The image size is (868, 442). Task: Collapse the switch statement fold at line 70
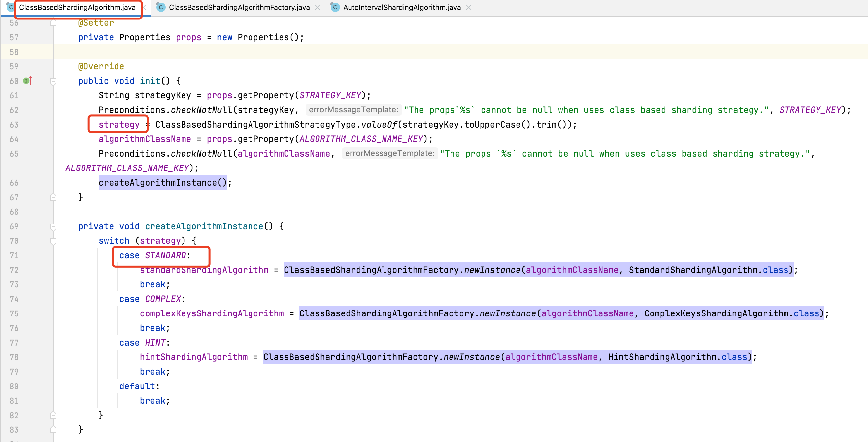[53, 241]
